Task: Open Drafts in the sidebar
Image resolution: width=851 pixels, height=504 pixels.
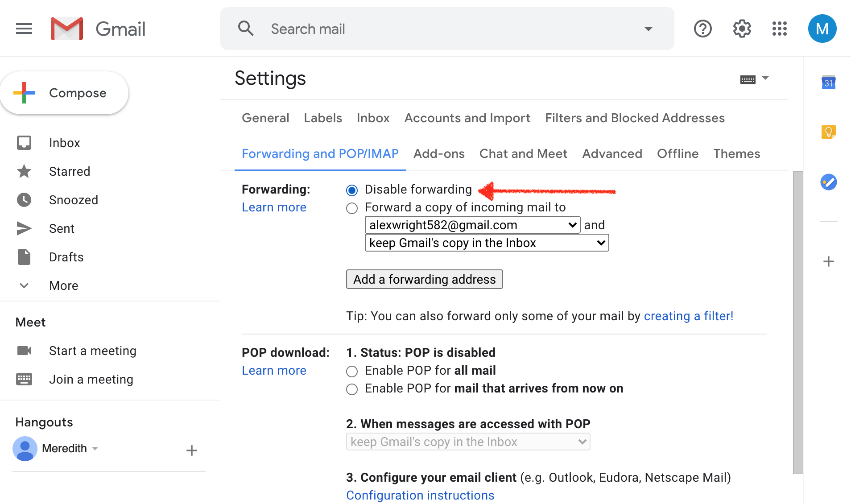Action: coord(66,257)
